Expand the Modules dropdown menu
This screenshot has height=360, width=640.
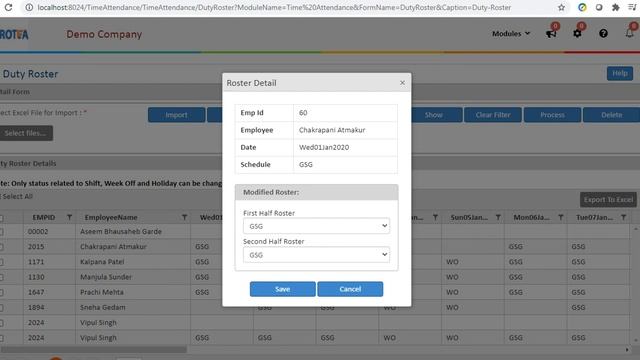511,33
